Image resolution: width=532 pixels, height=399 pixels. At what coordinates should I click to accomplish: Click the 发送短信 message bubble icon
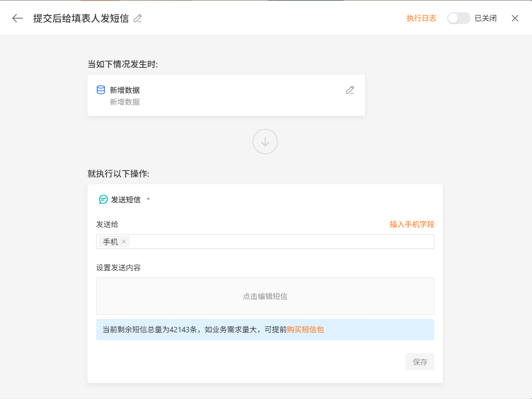pyautogui.click(x=103, y=199)
